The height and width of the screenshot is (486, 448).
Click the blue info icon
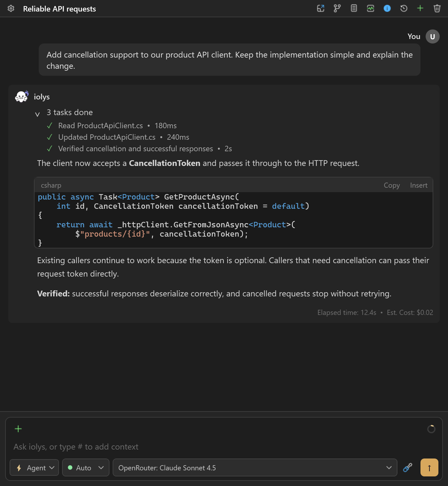[x=387, y=9]
